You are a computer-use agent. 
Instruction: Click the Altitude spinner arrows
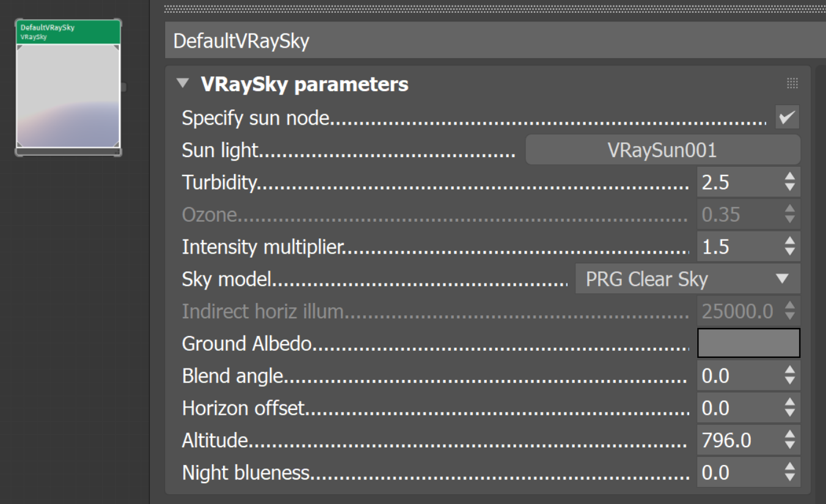(x=790, y=440)
